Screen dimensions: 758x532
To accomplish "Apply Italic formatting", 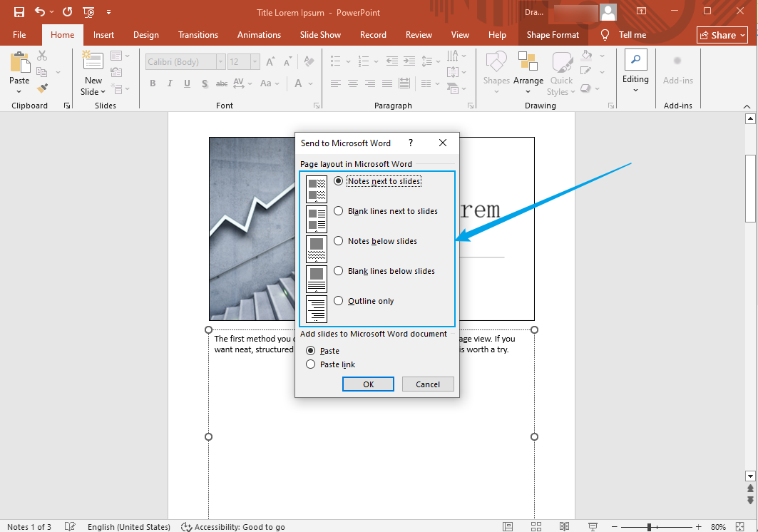I will (x=169, y=83).
